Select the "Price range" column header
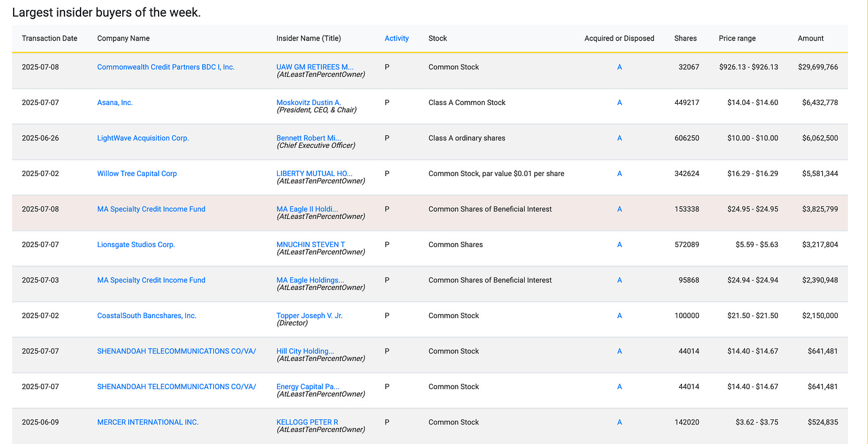The width and height of the screenshot is (868, 444). tap(737, 38)
